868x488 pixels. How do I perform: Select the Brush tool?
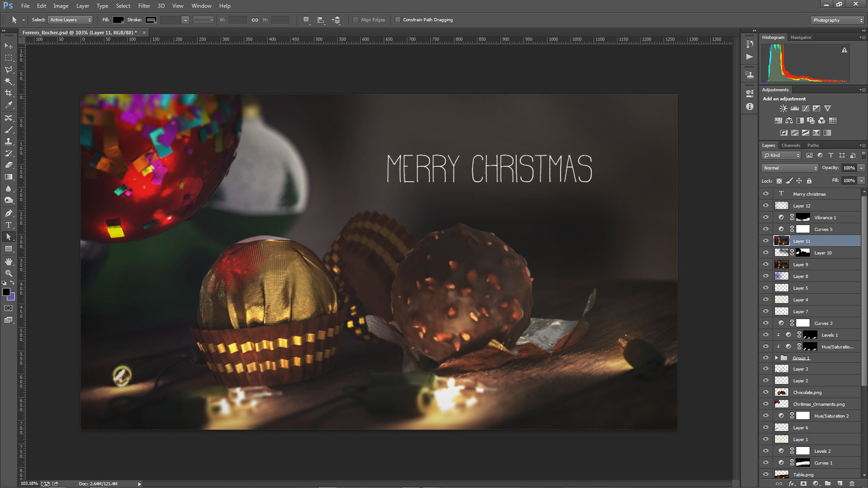(x=9, y=130)
